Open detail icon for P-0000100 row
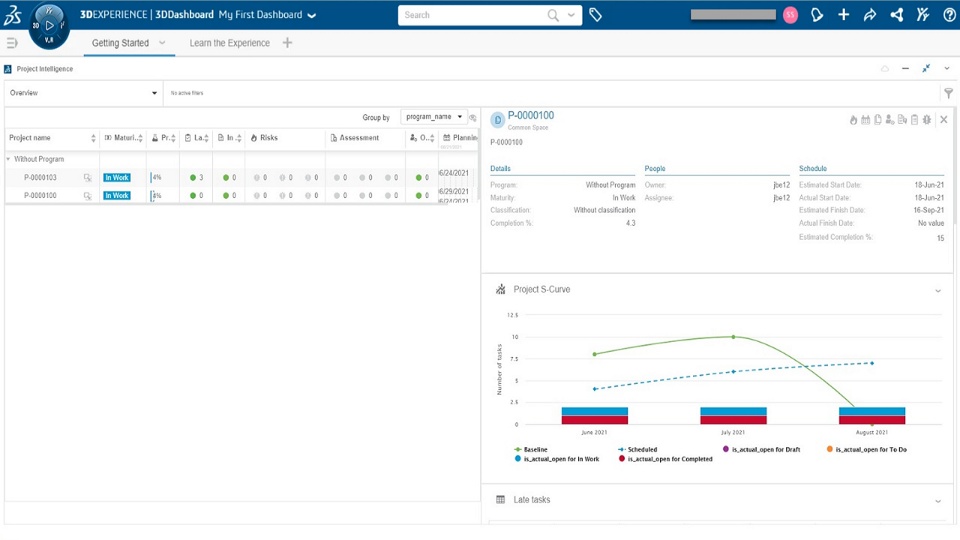Viewport: 960px width, 540px height. tap(88, 196)
